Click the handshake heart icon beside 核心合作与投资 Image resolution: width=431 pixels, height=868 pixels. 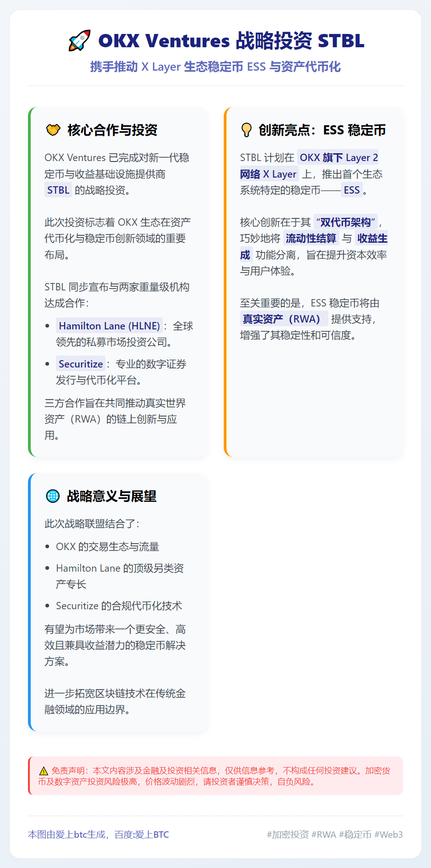pos(53,130)
